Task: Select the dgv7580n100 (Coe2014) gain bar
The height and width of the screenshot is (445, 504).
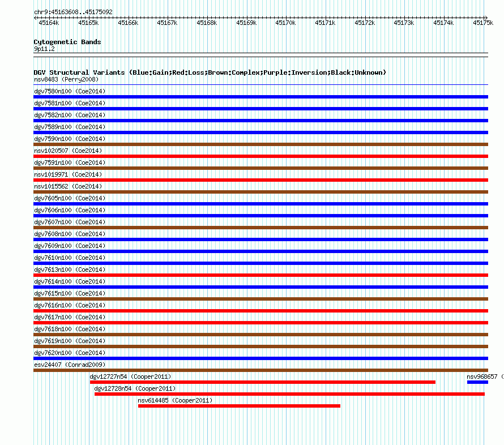Action: coord(260,97)
